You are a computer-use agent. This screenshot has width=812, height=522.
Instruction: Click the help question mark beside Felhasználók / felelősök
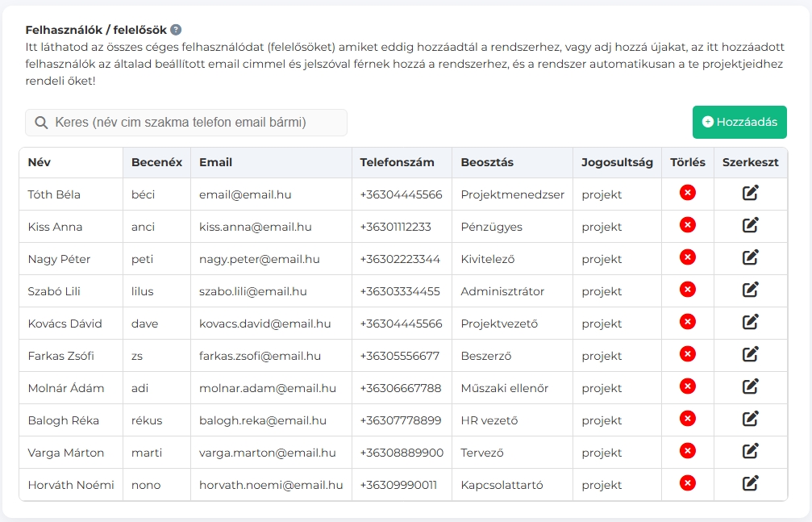[x=176, y=30]
